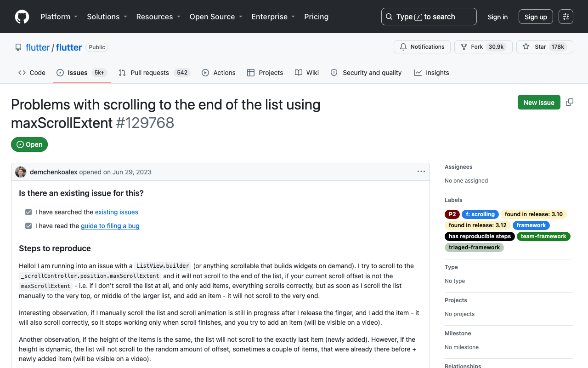Open the three-dot menu on the issue comment
Image resolution: width=588 pixels, height=368 pixels.
(x=421, y=172)
